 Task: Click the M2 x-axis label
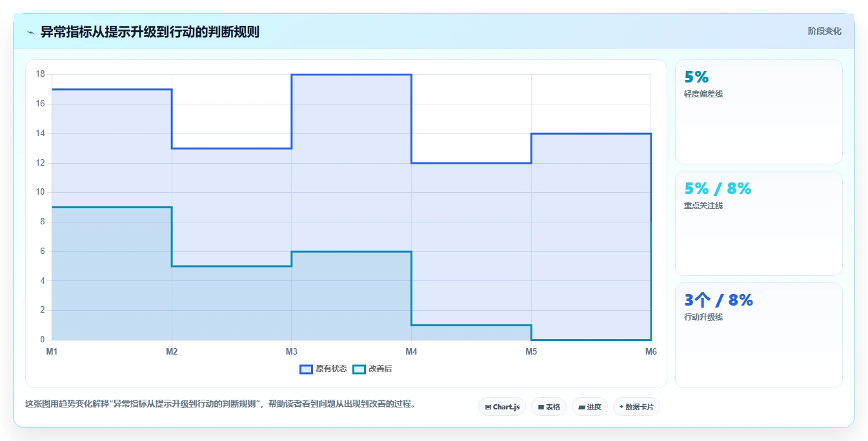click(x=172, y=351)
